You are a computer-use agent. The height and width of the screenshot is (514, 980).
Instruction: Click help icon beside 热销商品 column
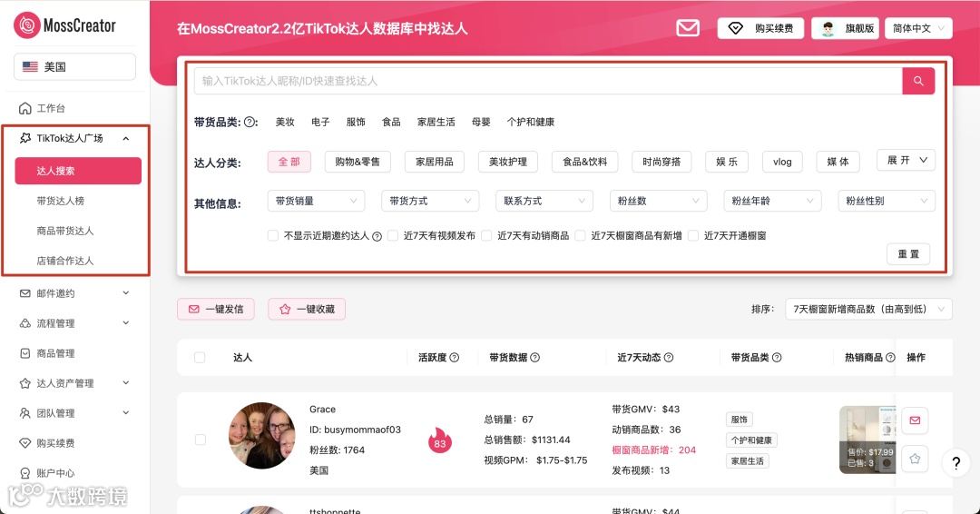pyautogui.click(x=890, y=358)
